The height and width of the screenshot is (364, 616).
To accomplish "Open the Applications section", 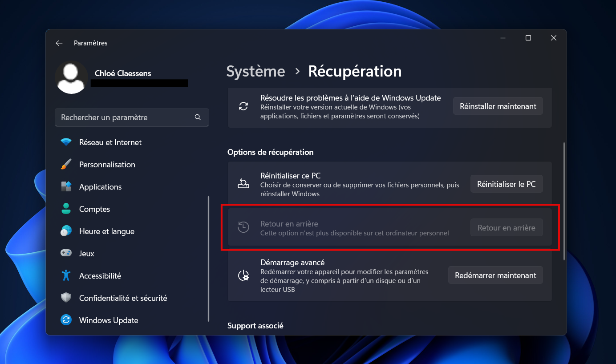I will click(100, 186).
